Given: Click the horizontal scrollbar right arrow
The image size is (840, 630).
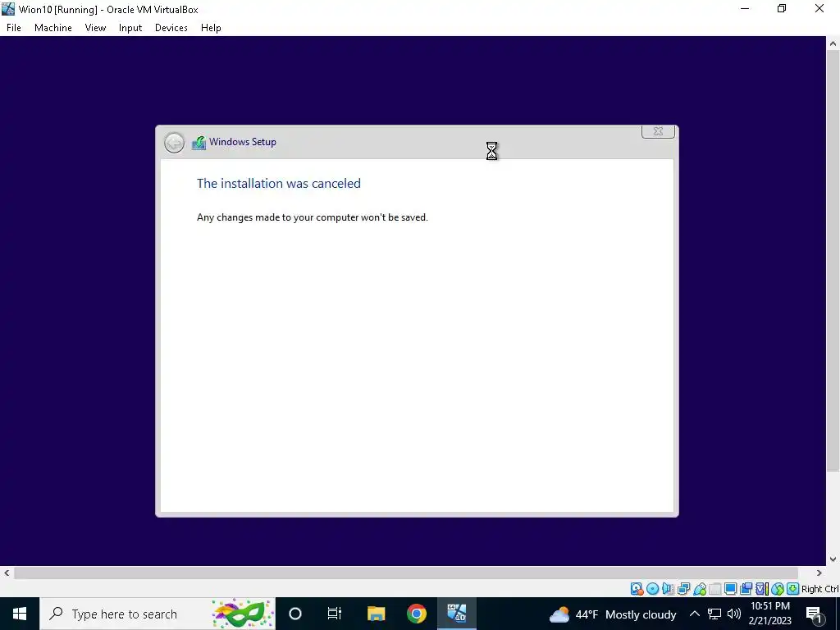Looking at the screenshot, I should coord(819,573).
